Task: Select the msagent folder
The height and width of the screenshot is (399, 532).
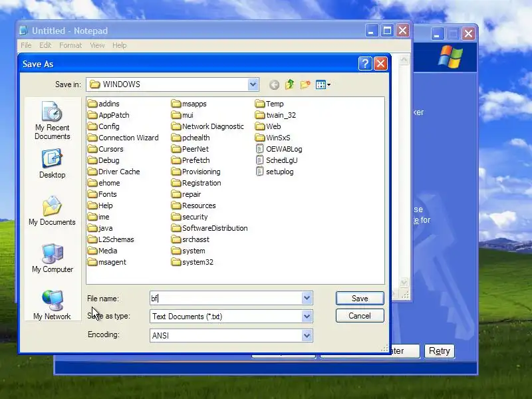Action: (107, 262)
